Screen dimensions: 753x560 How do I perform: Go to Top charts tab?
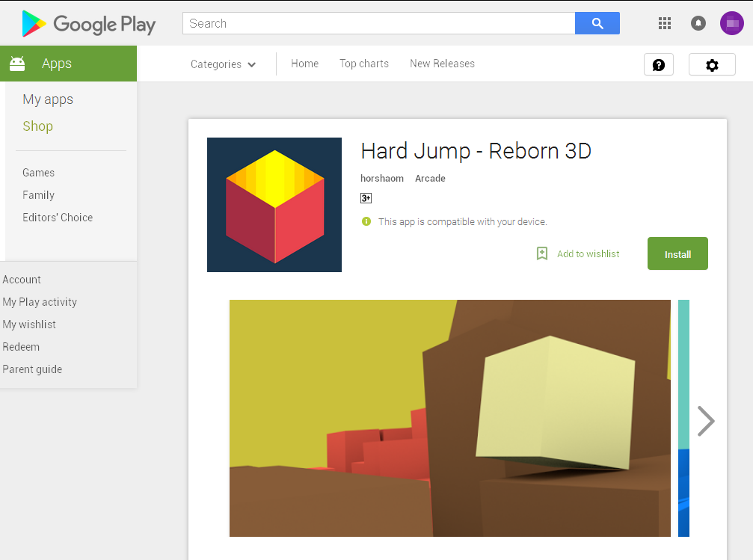coord(364,64)
